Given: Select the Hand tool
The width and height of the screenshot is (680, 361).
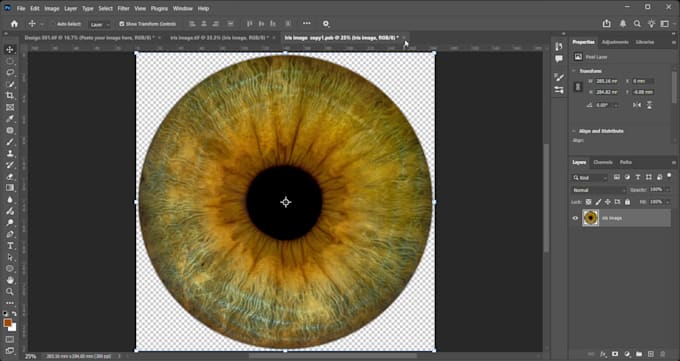Looking at the screenshot, I should [10, 280].
